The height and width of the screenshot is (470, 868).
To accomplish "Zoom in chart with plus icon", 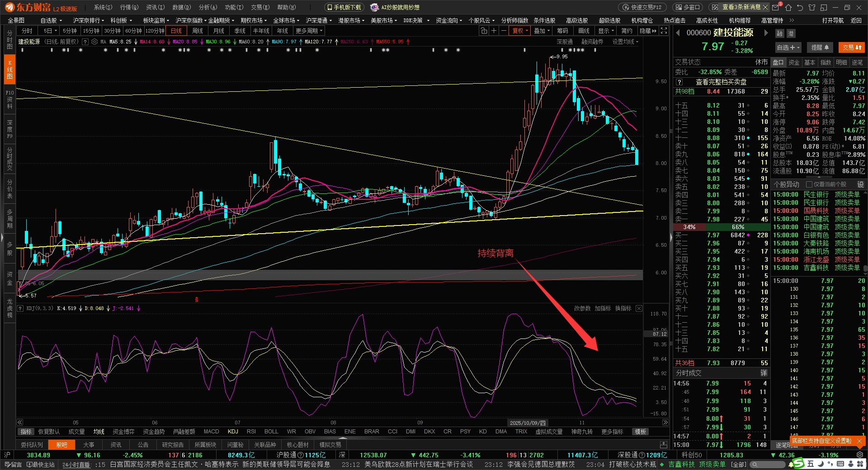I will pos(494,31).
